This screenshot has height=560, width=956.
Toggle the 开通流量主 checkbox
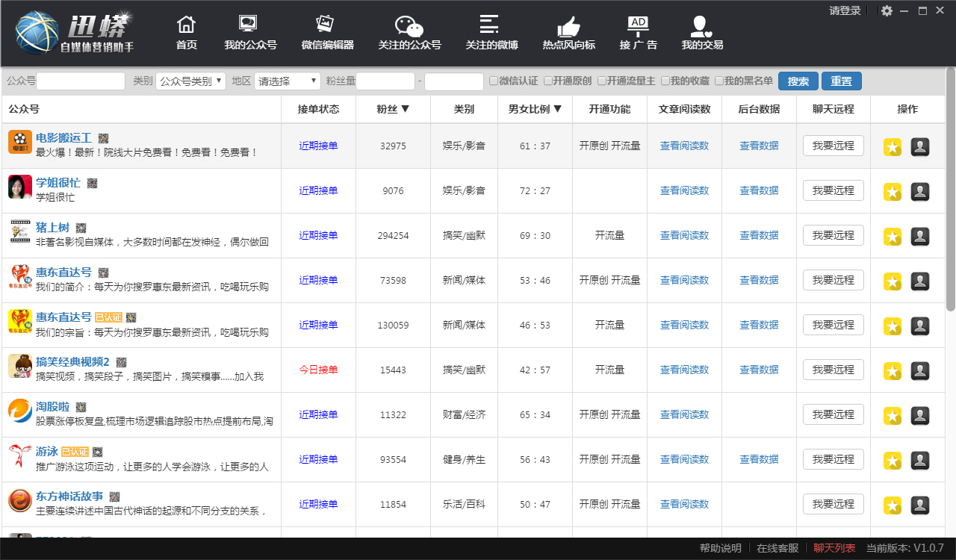tap(602, 81)
